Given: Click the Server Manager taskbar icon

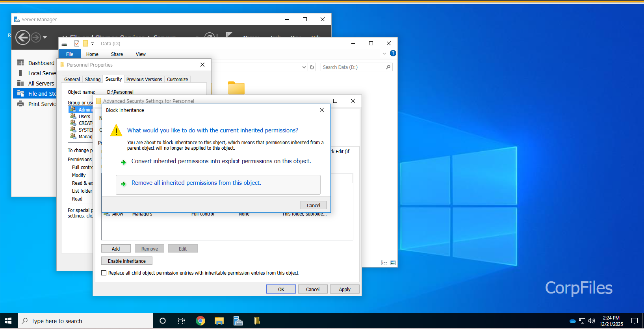Looking at the screenshot, I should tap(238, 321).
